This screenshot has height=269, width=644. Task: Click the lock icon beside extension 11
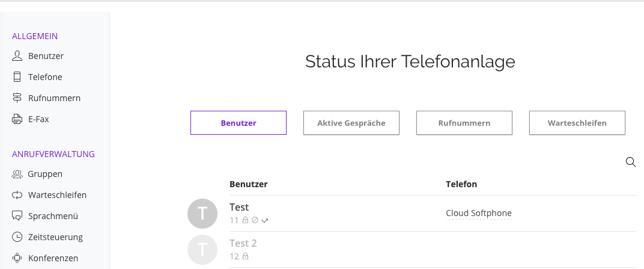245,220
